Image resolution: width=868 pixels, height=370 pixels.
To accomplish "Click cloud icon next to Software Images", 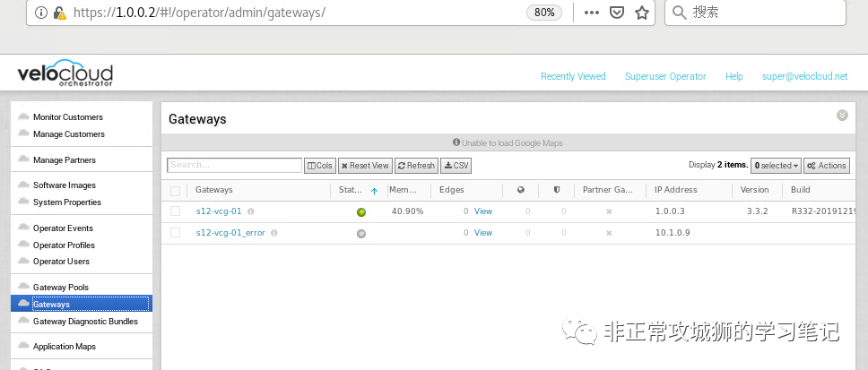I will [23, 185].
